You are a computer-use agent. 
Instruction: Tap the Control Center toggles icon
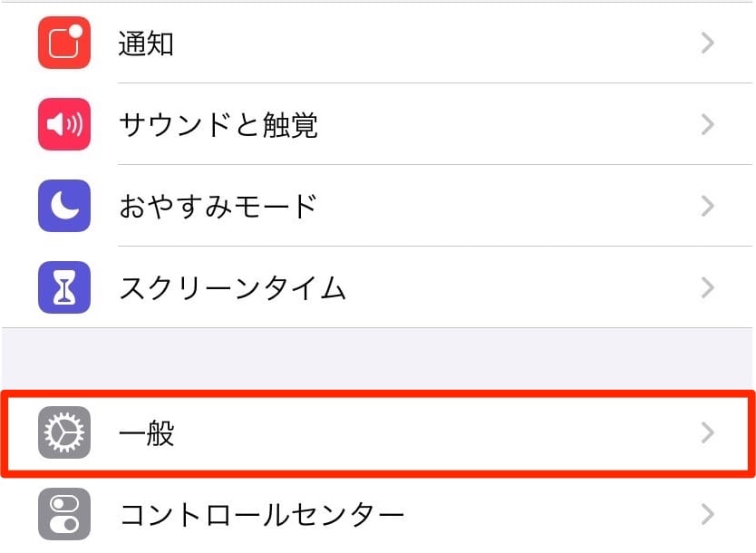click(x=63, y=513)
